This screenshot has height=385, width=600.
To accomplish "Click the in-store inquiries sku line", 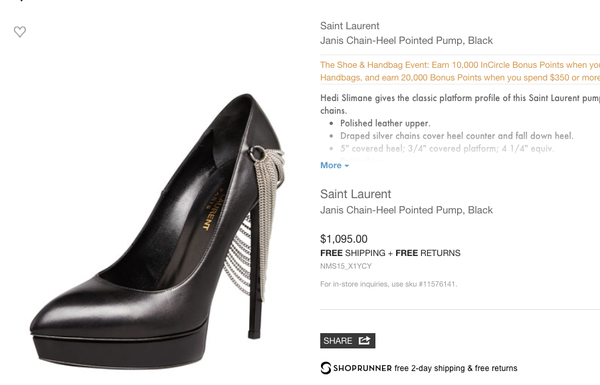I will (389, 284).
